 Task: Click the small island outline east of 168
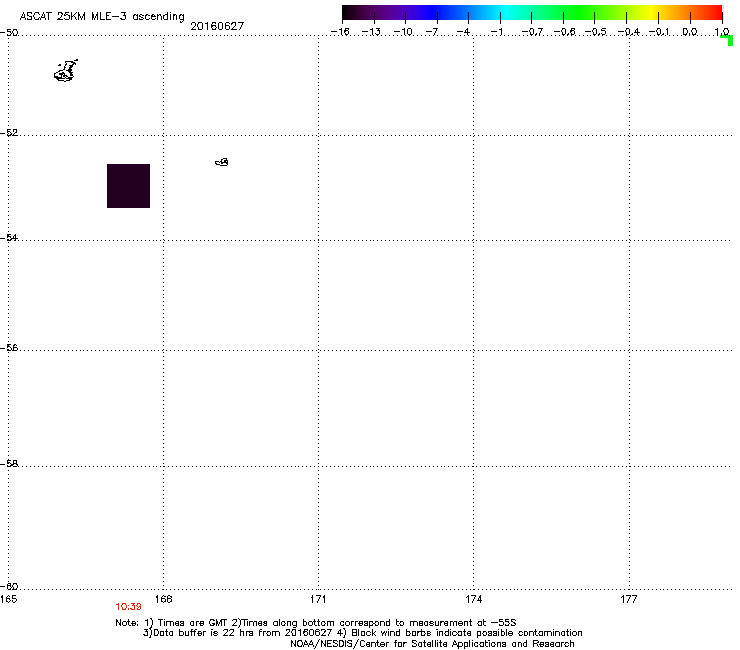coord(222,162)
